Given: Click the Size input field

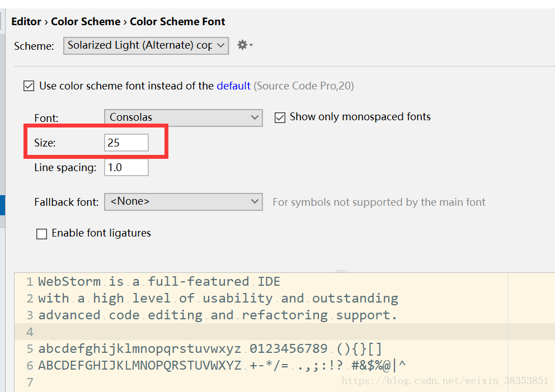Looking at the screenshot, I should (x=126, y=143).
